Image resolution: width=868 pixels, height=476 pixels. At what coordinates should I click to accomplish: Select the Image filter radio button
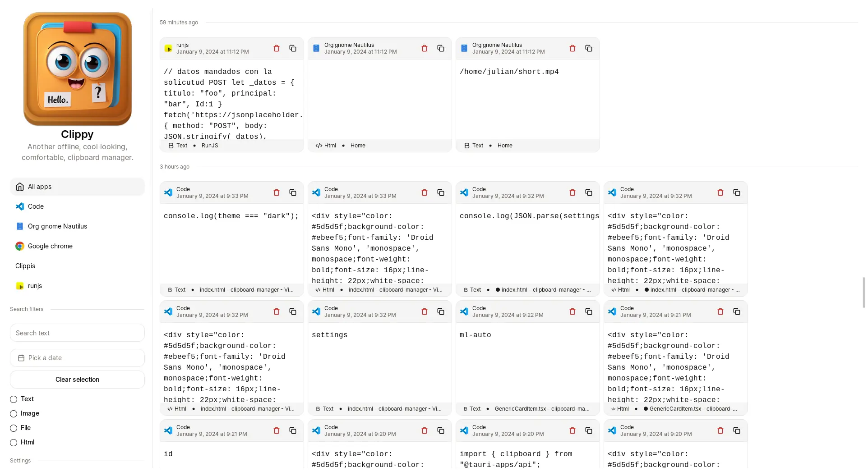point(14,414)
